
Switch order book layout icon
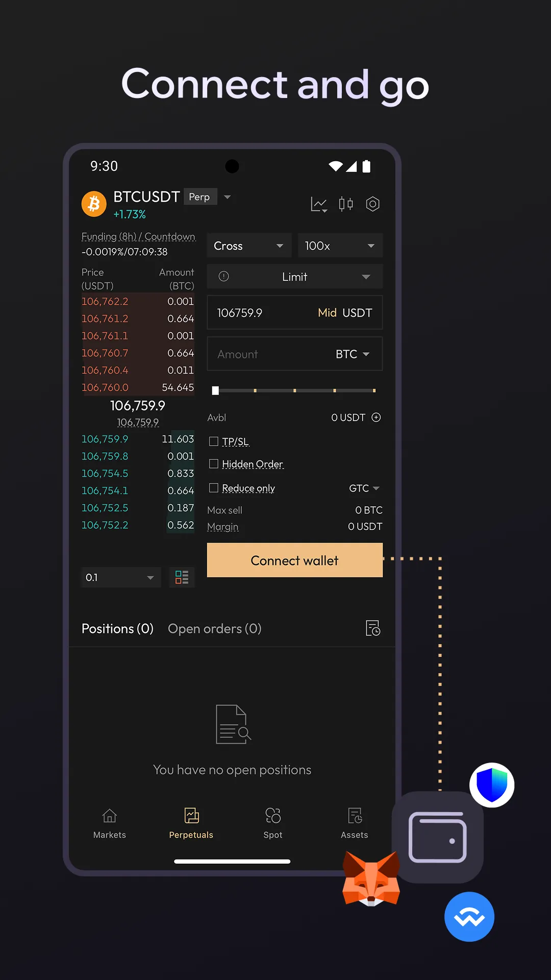click(x=182, y=577)
